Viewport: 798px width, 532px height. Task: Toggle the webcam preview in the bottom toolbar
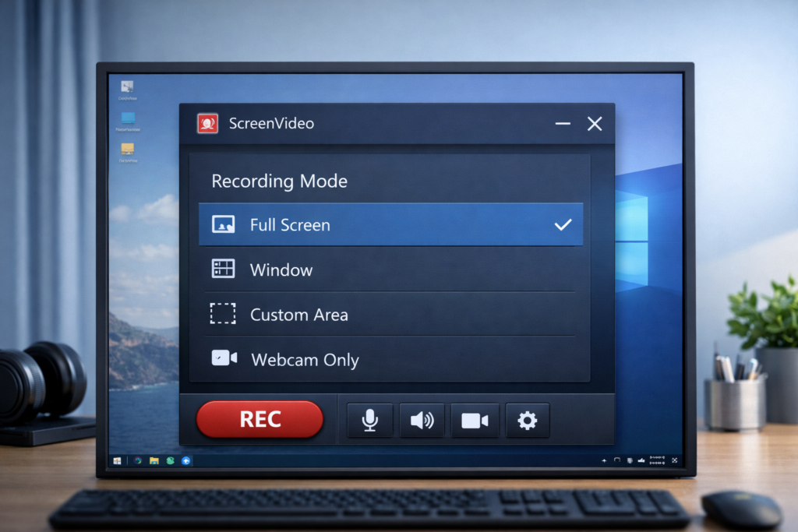click(x=475, y=420)
